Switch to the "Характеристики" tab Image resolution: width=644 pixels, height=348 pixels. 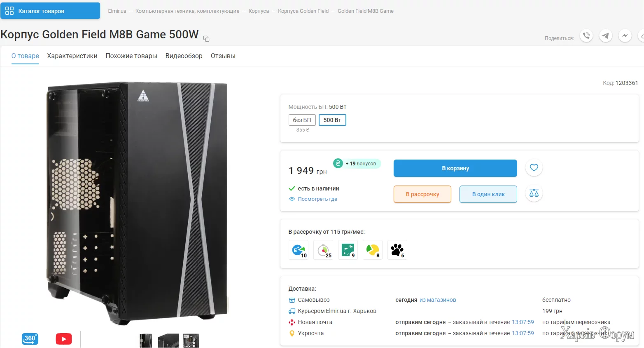coord(72,56)
